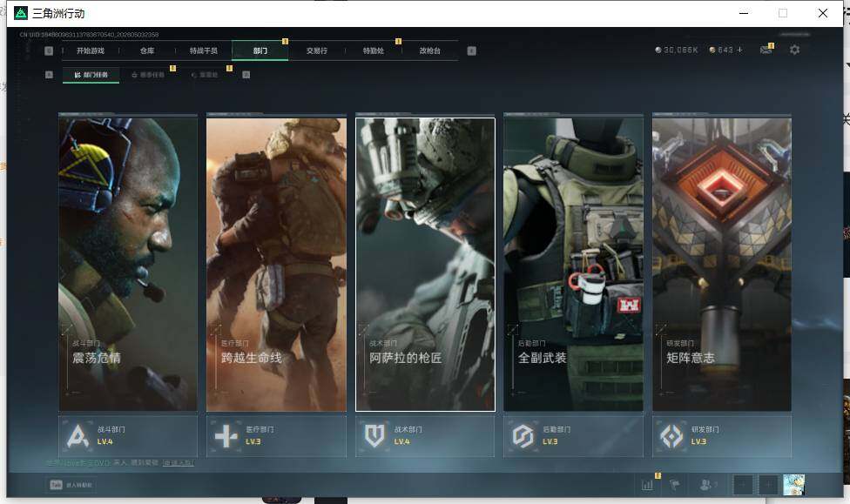Switch to the 改枪台 tab

tap(430, 51)
